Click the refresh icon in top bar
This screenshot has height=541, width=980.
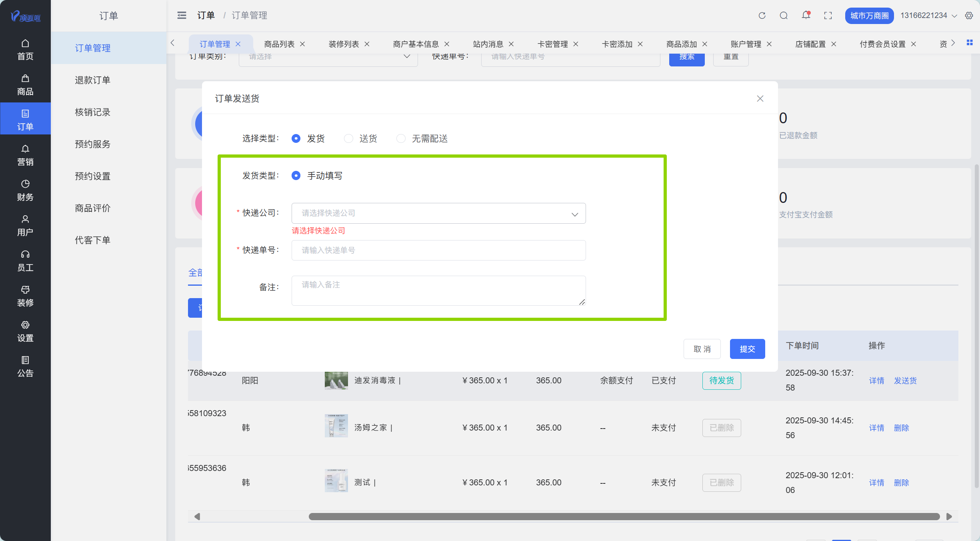pos(762,16)
